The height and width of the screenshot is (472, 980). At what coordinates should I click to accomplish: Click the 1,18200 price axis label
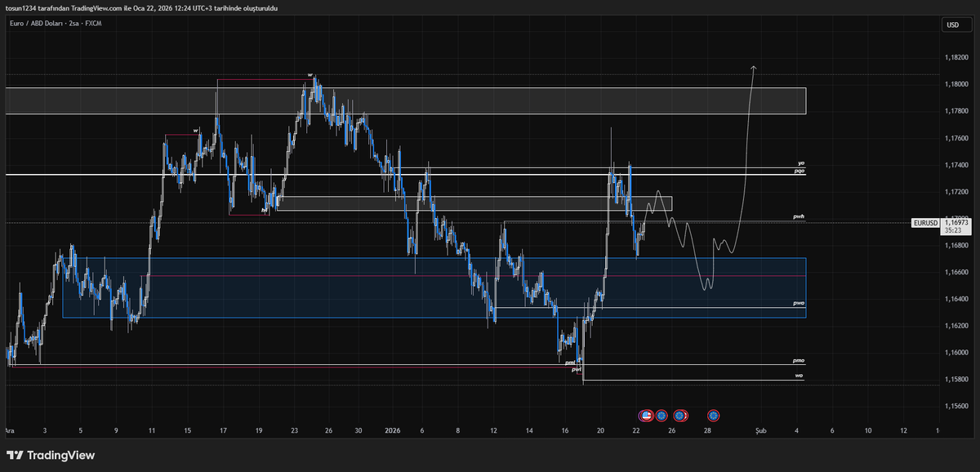point(956,58)
